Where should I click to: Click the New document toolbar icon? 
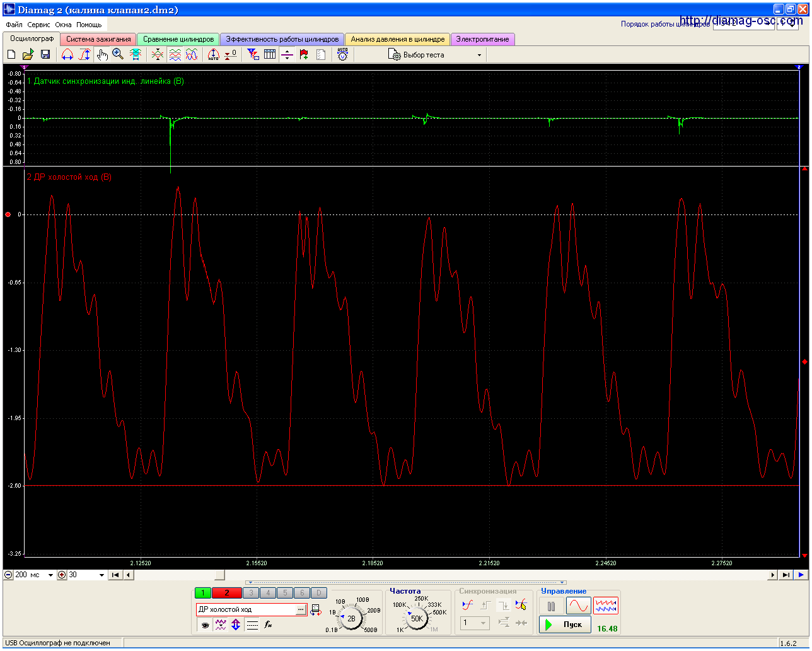click(11, 55)
